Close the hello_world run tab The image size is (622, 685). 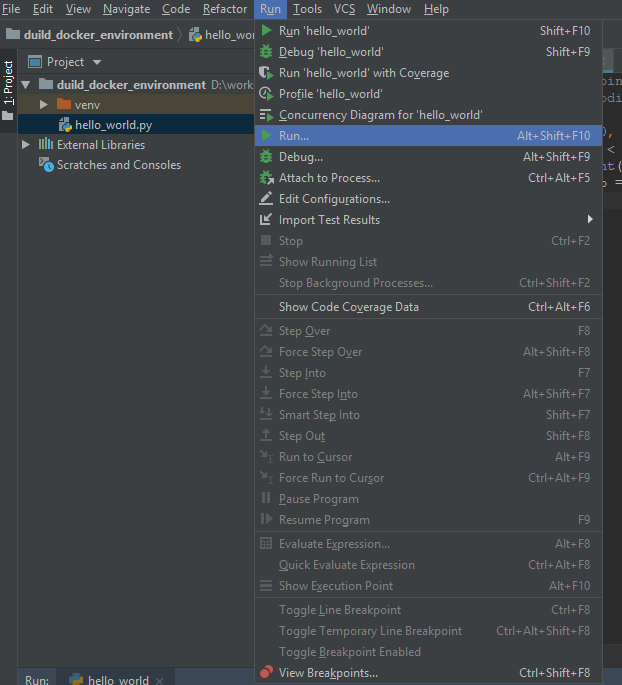point(159,681)
